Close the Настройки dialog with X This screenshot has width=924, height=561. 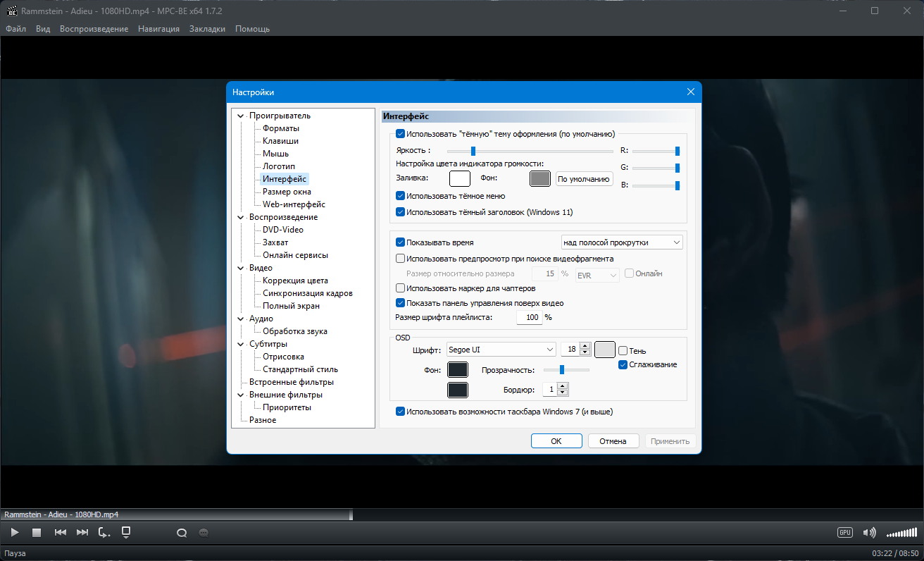[691, 92]
